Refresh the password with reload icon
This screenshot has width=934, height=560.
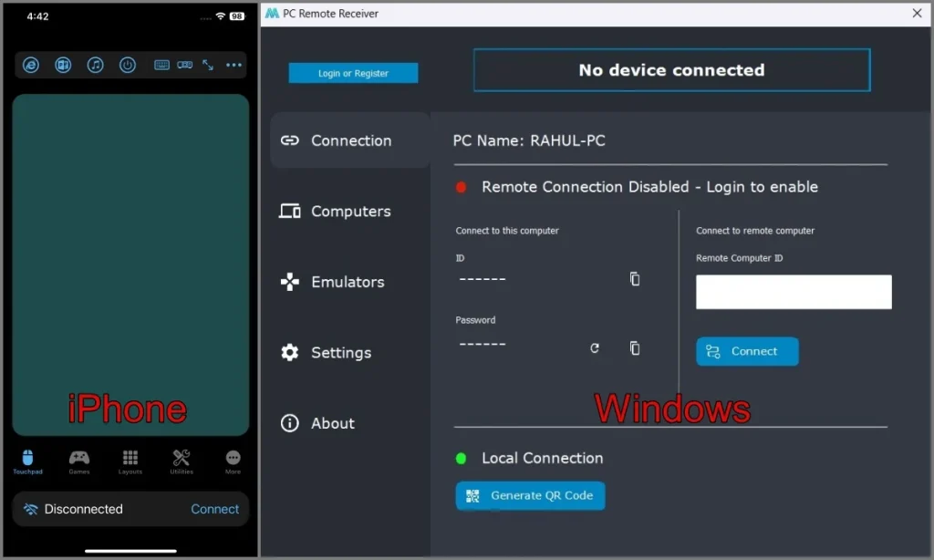595,347
